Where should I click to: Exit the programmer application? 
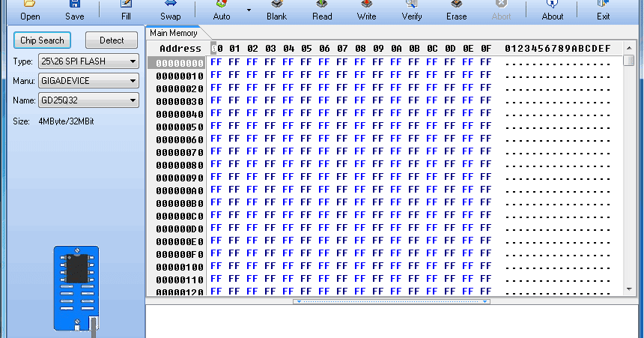pos(603,10)
